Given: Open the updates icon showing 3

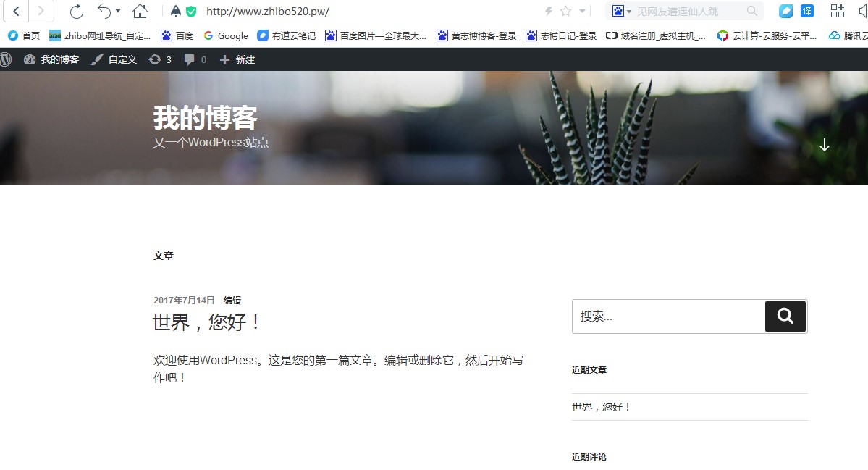Looking at the screenshot, I should point(160,59).
